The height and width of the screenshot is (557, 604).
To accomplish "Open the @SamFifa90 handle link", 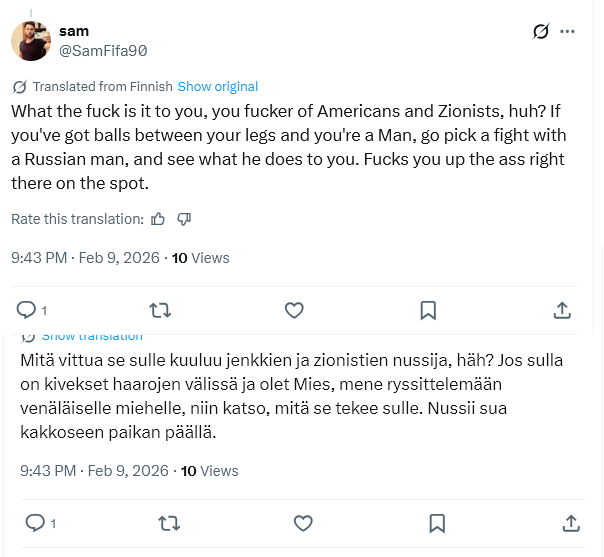I will 103,50.
